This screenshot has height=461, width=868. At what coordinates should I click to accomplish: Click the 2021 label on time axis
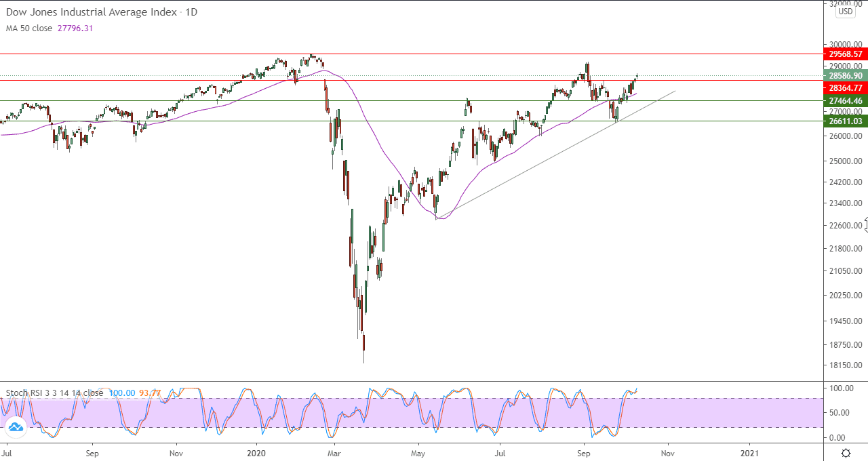click(x=750, y=452)
